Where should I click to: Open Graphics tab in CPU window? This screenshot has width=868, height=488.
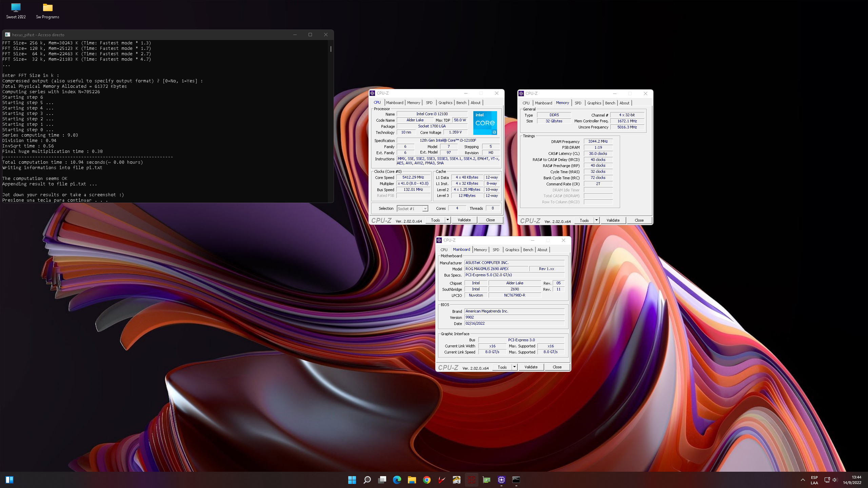click(445, 103)
